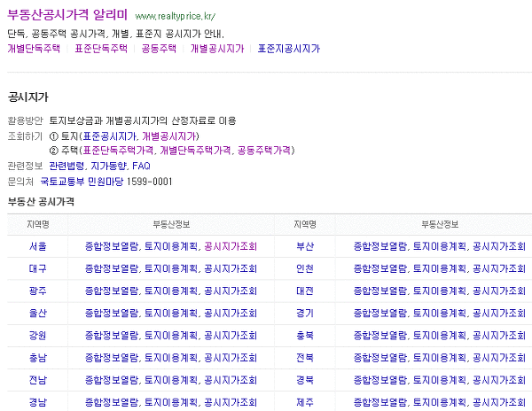Screen dimensions: 532x411
Task: Open 종합정보열람 for 경기
Action: tap(380, 313)
